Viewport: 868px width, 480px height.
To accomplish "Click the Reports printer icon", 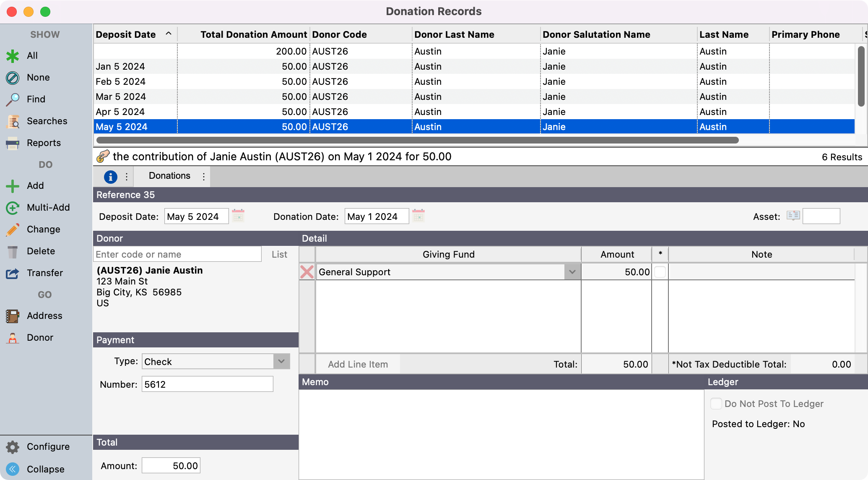I will 13,143.
